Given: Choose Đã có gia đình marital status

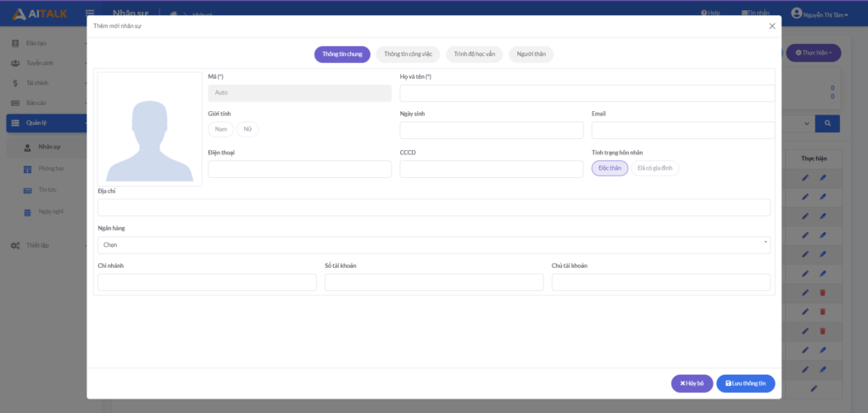Looking at the screenshot, I should [x=654, y=168].
